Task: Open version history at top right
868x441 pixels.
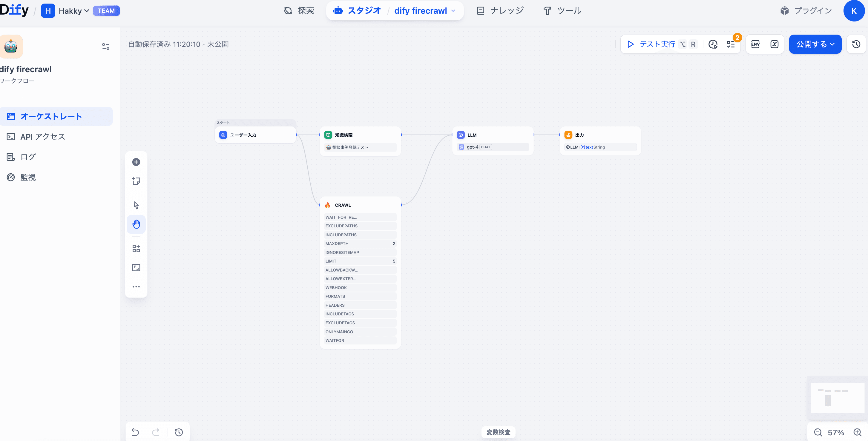Action: [x=856, y=44]
